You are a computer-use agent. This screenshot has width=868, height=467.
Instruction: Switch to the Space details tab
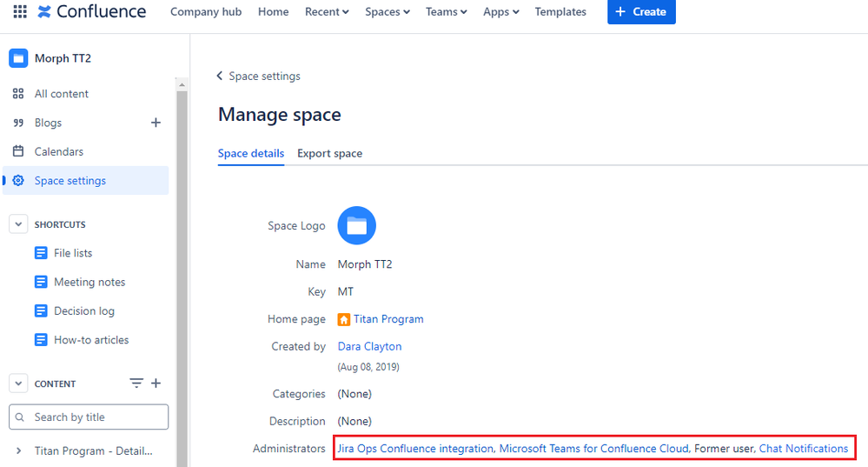tap(251, 153)
